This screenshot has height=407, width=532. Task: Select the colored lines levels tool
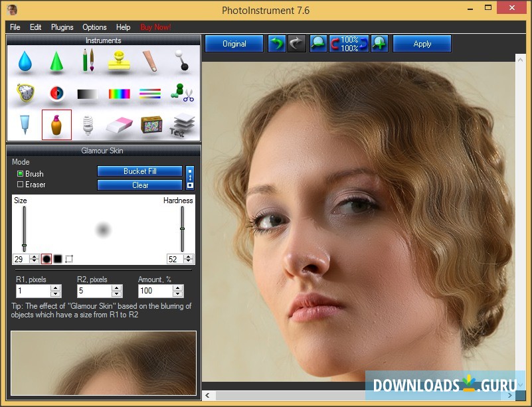[150, 94]
